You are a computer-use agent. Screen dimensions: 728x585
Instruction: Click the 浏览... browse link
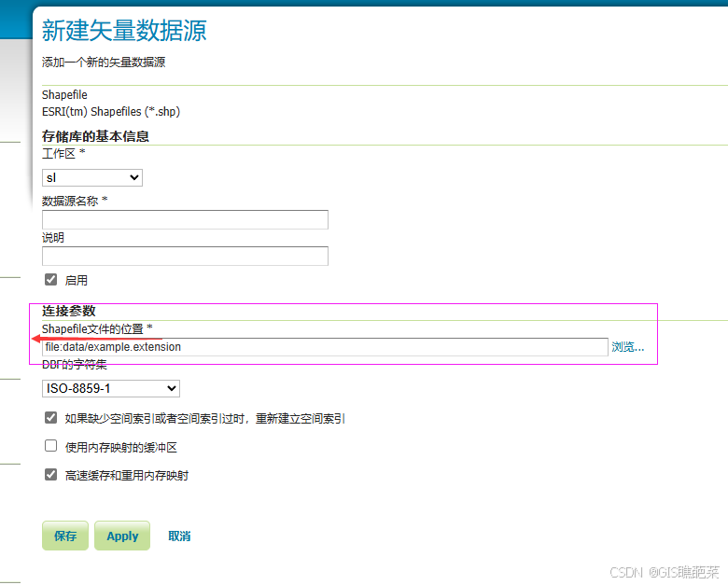pos(628,347)
